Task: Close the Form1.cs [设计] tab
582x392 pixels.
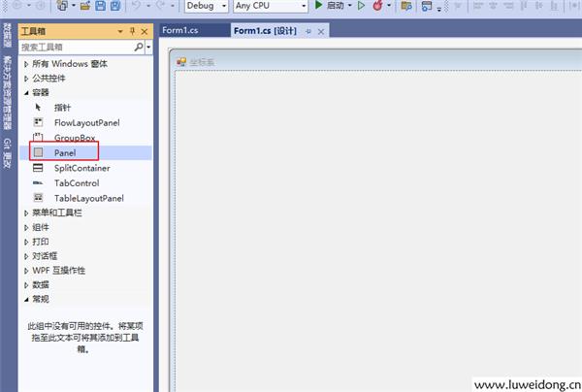Action: point(321,31)
